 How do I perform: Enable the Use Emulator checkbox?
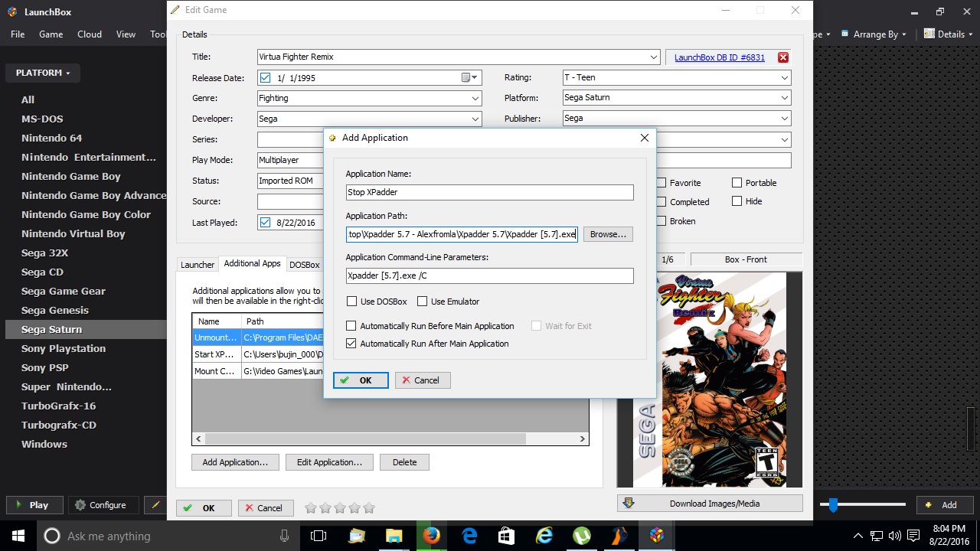(x=422, y=302)
